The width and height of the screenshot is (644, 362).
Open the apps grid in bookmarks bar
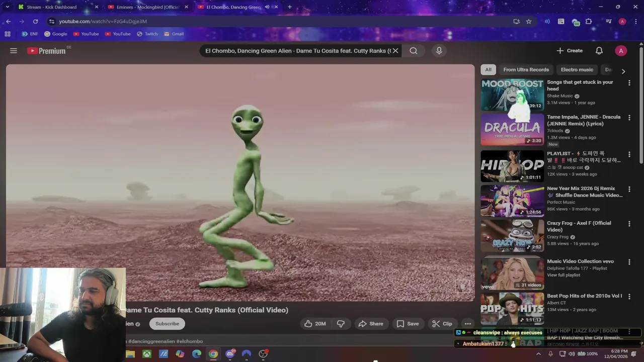[8, 34]
